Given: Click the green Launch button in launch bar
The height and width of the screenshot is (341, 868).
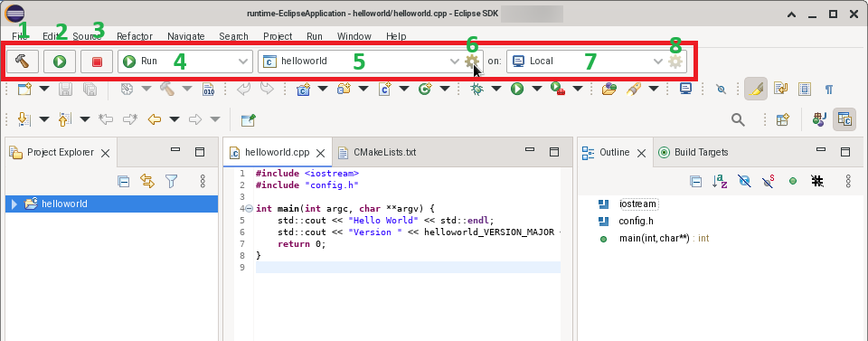Looking at the screenshot, I should tap(60, 61).
